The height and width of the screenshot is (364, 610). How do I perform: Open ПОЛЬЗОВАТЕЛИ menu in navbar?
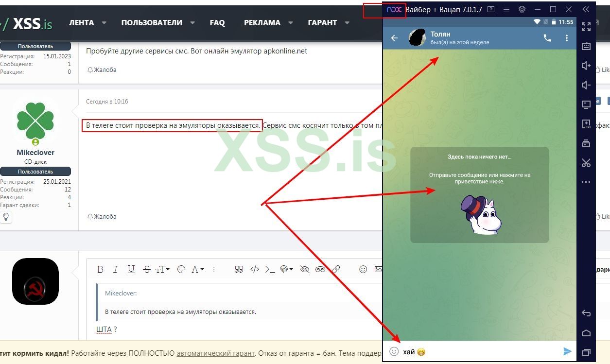152,22
